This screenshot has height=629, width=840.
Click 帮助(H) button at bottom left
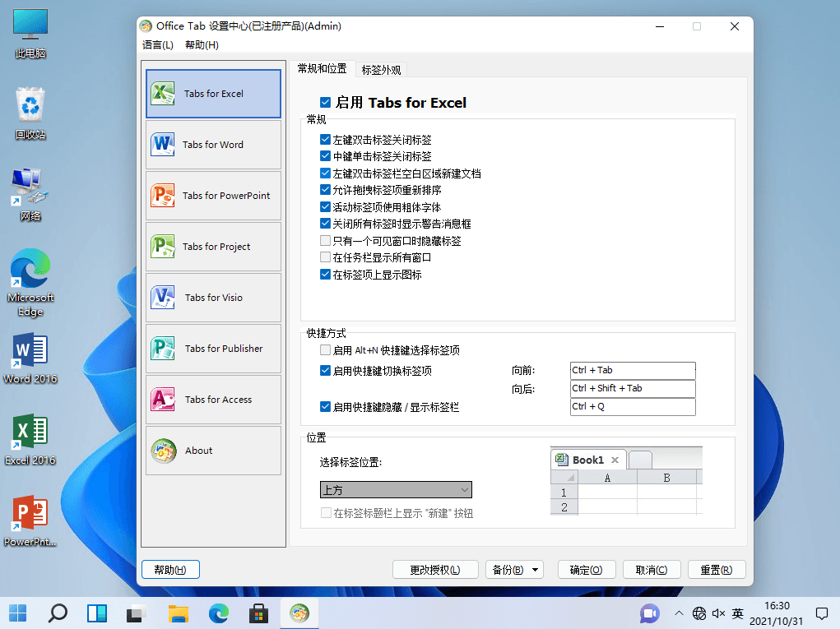point(170,570)
